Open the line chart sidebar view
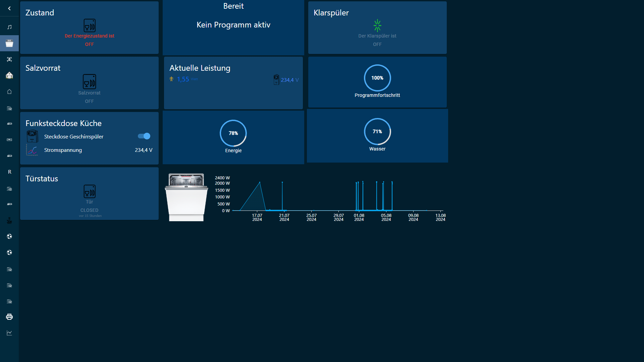The width and height of the screenshot is (644, 362). [x=9, y=333]
